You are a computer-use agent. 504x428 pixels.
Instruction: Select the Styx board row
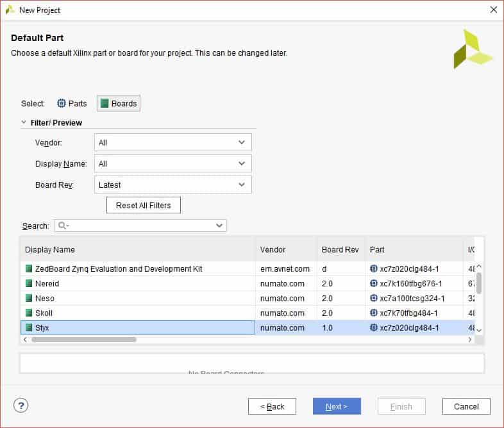[x=137, y=327]
